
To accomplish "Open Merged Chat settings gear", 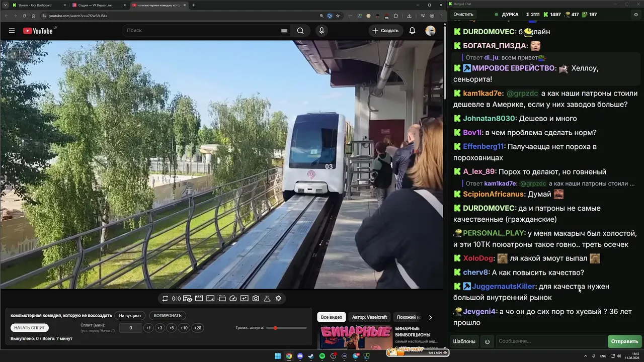I will point(636,15).
